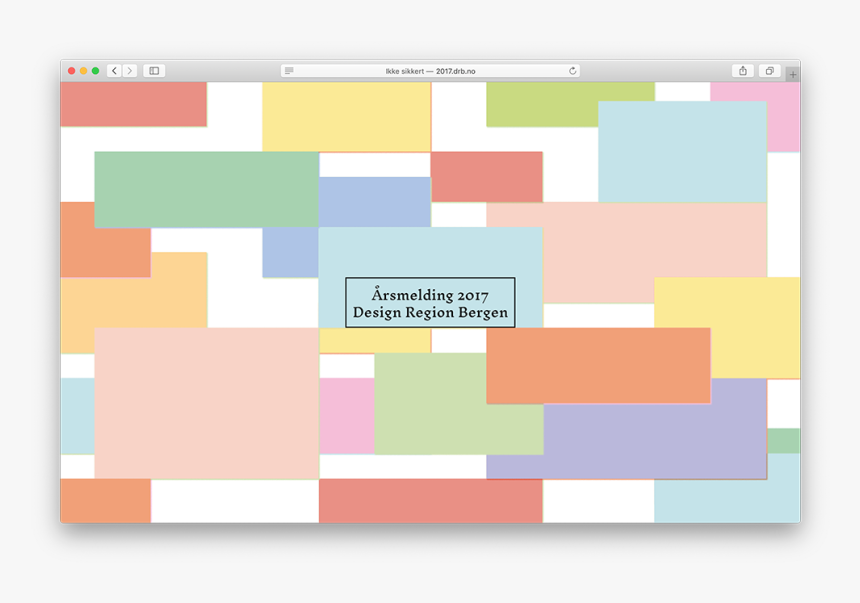The height and width of the screenshot is (603, 860).
Task: Reload the 2017.drb.no page
Action: tap(572, 70)
